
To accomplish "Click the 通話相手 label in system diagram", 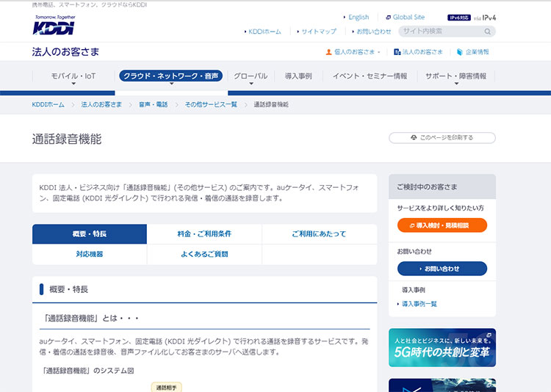I will pyautogui.click(x=167, y=388).
